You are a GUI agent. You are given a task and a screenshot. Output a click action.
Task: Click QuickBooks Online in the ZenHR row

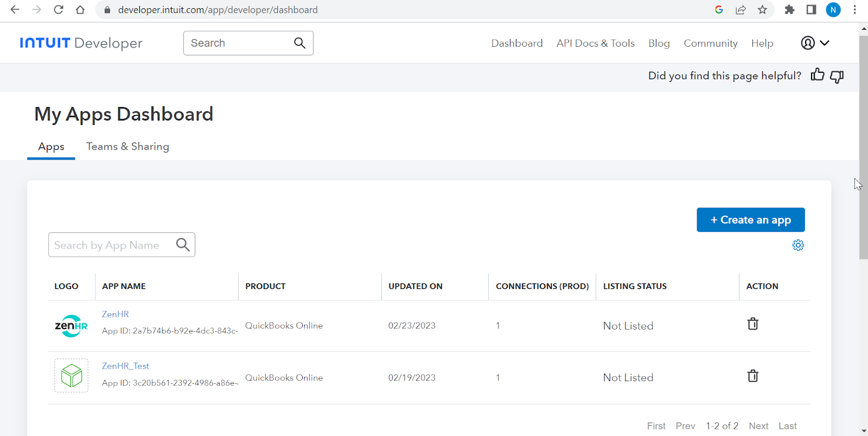click(x=284, y=325)
